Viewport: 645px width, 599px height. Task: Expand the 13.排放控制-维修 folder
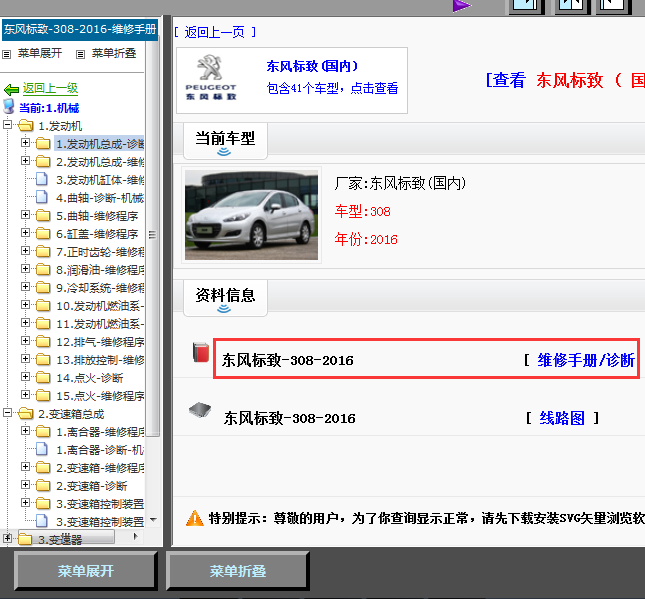click(26, 358)
